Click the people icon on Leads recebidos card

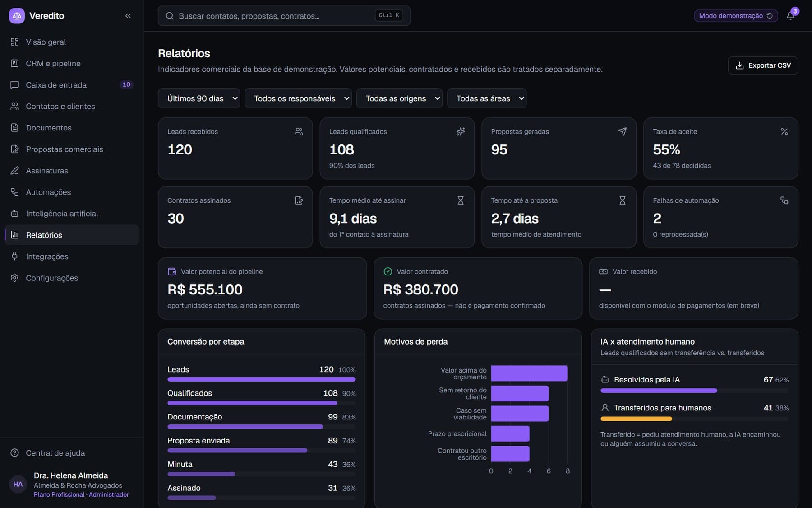[299, 131]
